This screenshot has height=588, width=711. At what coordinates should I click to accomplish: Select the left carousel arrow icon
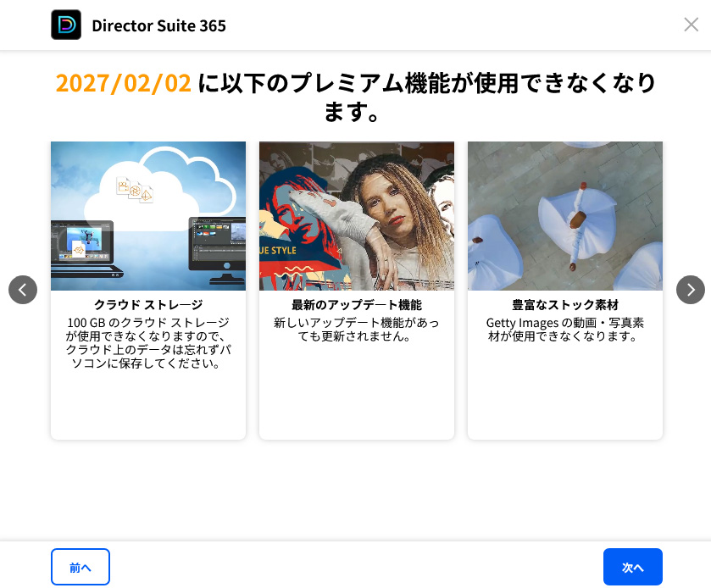coord(23,290)
